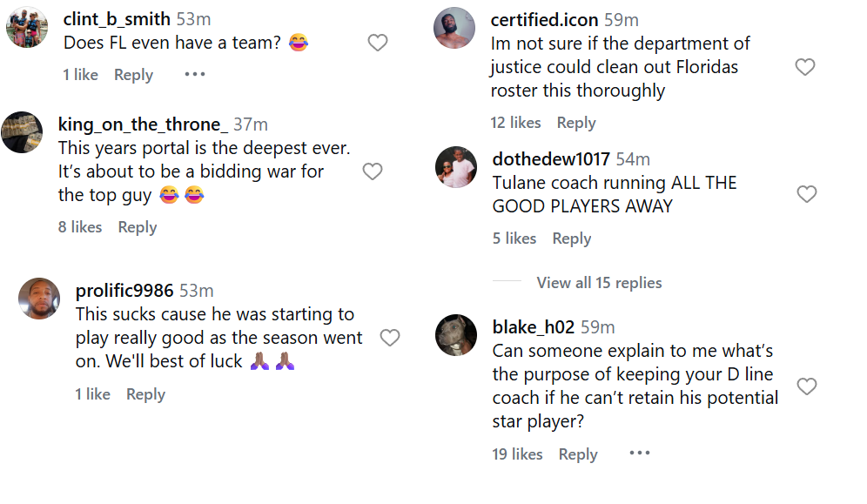Click king_on_the_throne_ avatar image
The image size is (867, 504).
(x=22, y=132)
